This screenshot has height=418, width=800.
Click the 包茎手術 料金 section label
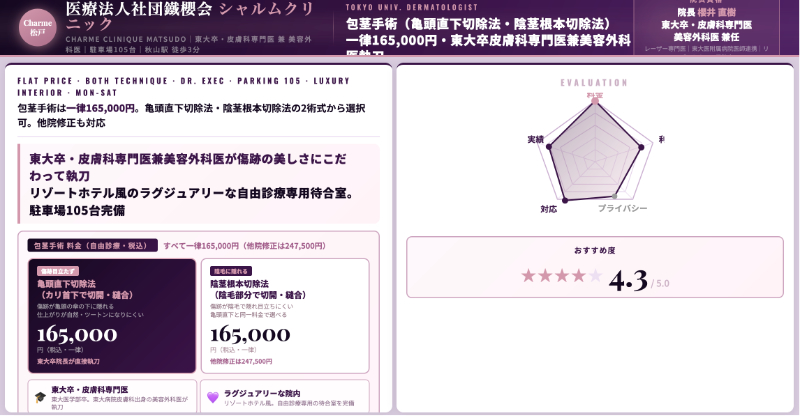pyautogui.click(x=92, y=244)
